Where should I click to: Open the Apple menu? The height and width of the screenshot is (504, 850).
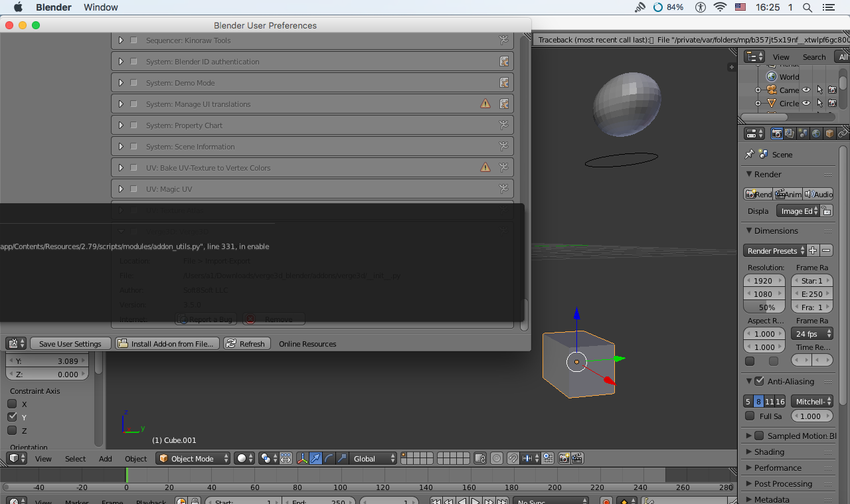click(18, 7)
